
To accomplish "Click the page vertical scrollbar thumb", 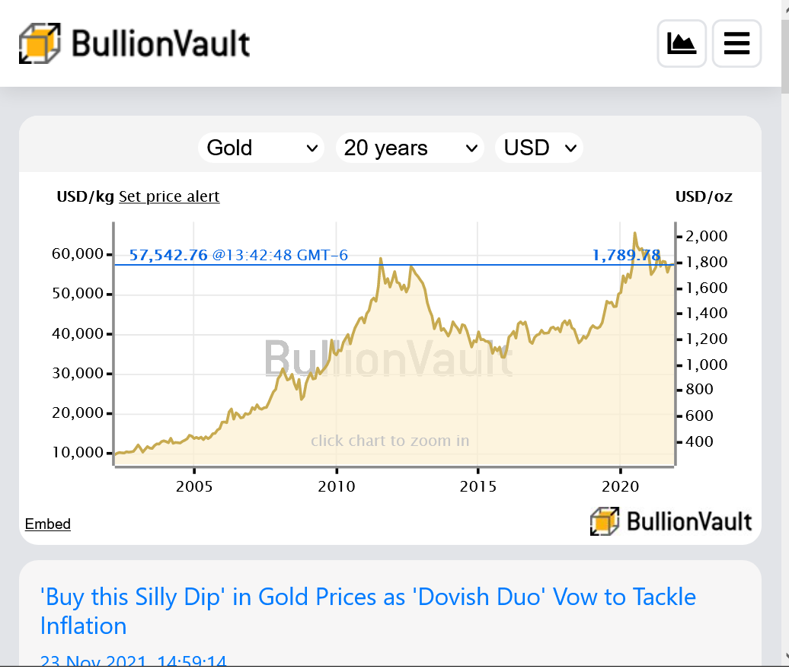I will tap(785, 46).
